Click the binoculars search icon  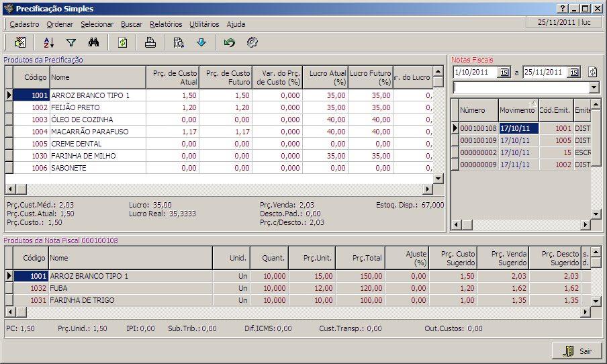click(x=94, y=42)
